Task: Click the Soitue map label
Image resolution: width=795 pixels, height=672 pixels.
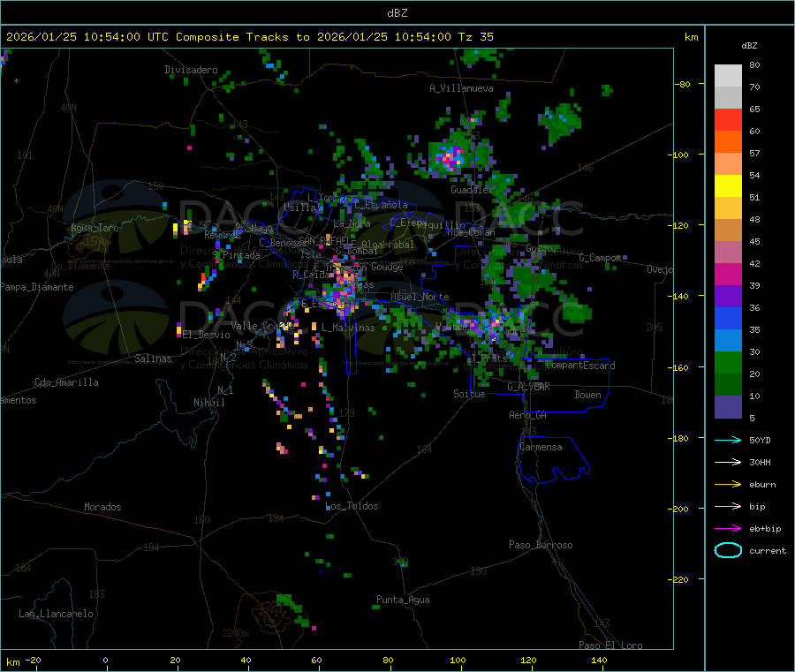Action: [469, 394]
